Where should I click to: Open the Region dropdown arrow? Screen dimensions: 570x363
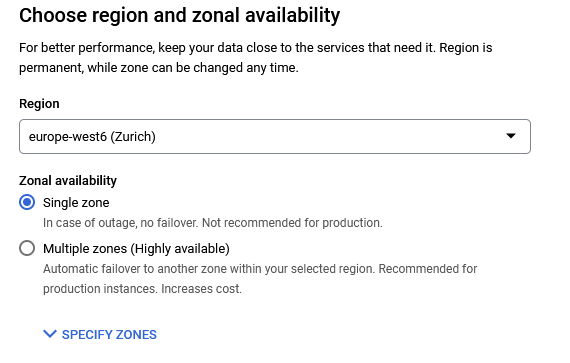pos(511,136)
